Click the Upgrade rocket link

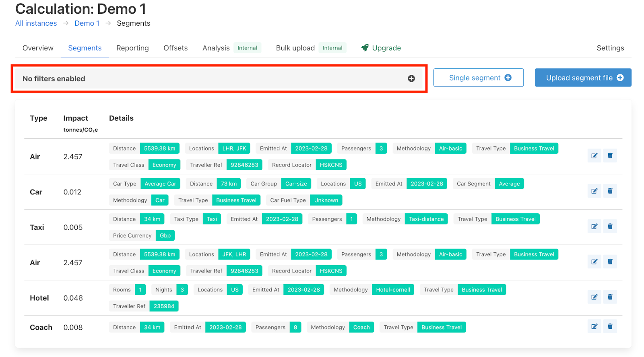pyautogui.click(x=381, y=48)
